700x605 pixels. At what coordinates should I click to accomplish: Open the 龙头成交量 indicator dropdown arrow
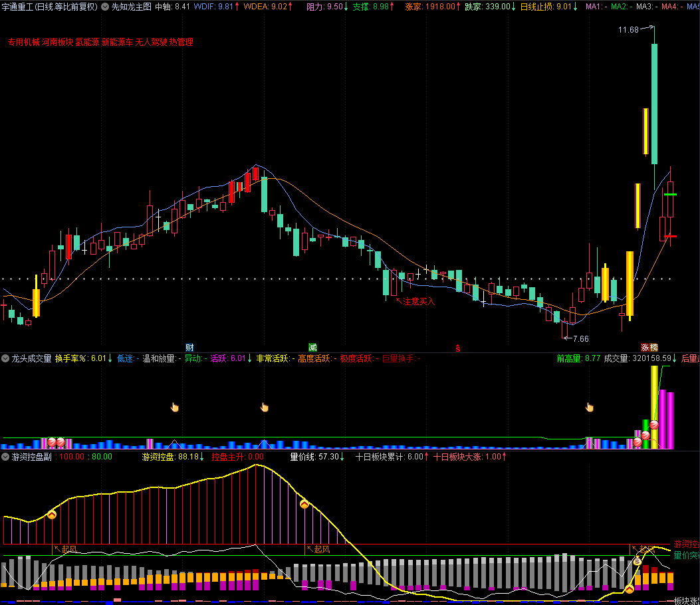click(5, 358)
